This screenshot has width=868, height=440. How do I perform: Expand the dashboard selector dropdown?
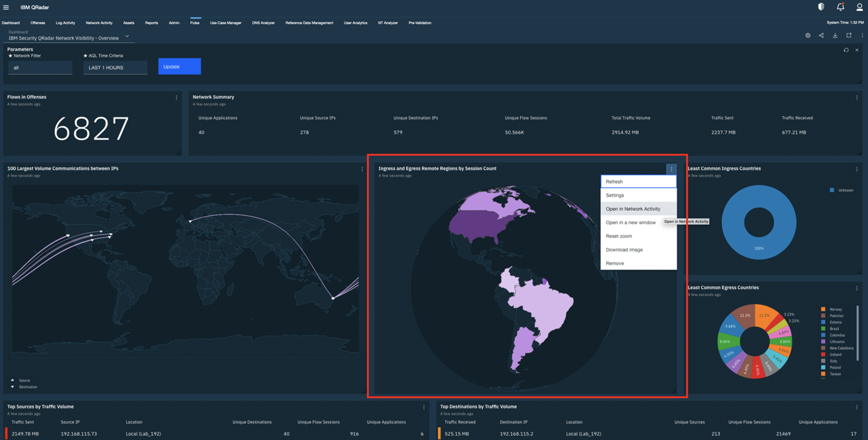pos(127,36)
